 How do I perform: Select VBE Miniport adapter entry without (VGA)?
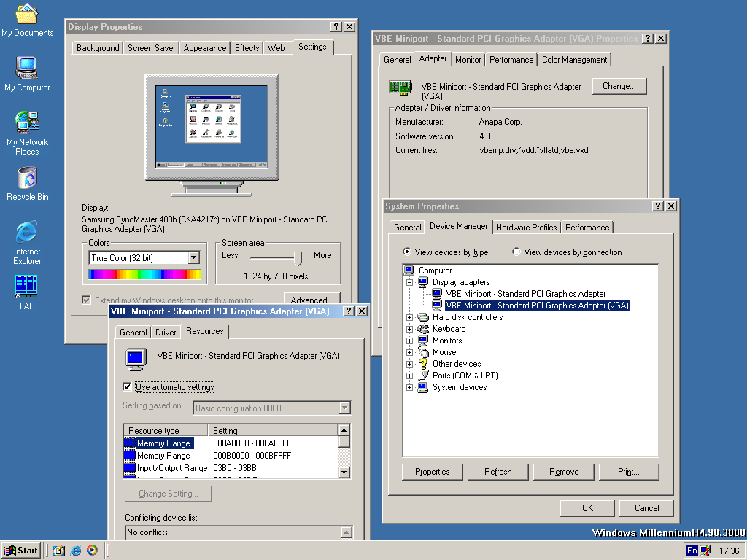525,294
